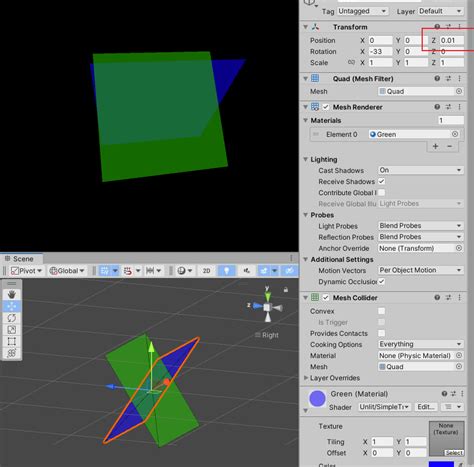Open Global handle rotation dropdown
Viewport: 474px width, 467px height.
67,271
